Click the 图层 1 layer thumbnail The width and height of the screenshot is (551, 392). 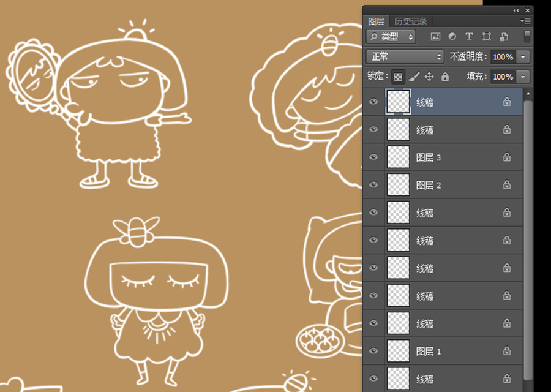(x=398, y=351)
